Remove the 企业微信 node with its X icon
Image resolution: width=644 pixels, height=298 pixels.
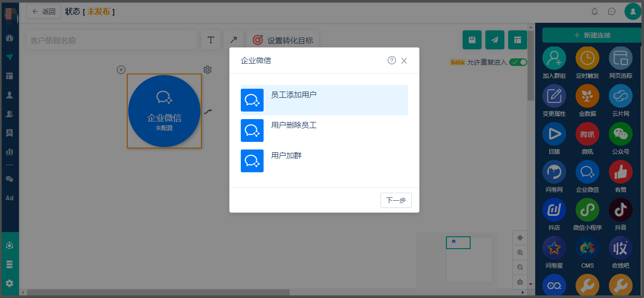click(x=121, y=70)
